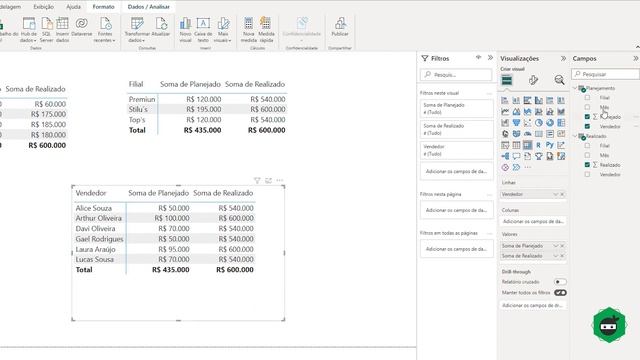
Task: Check Filial under Realizado table
Action: (x=587, y=145)
